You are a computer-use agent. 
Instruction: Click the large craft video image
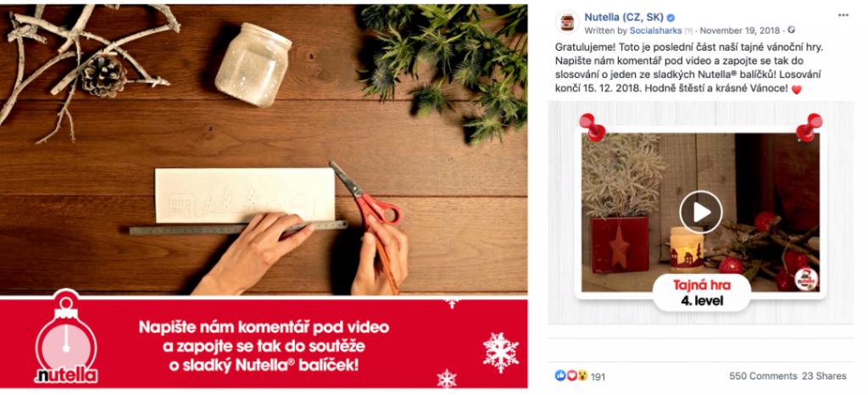pos(264,149)
